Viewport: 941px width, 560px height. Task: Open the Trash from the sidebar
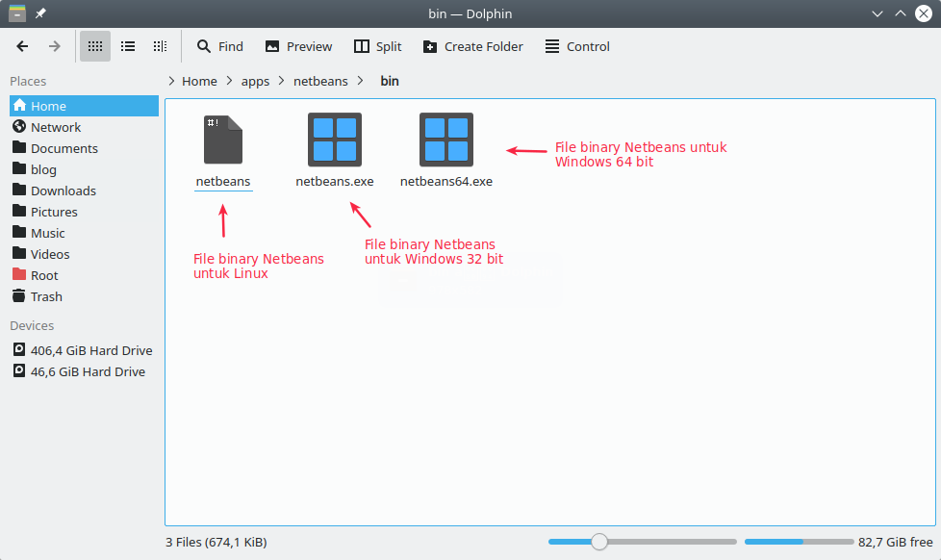point(44,296)
